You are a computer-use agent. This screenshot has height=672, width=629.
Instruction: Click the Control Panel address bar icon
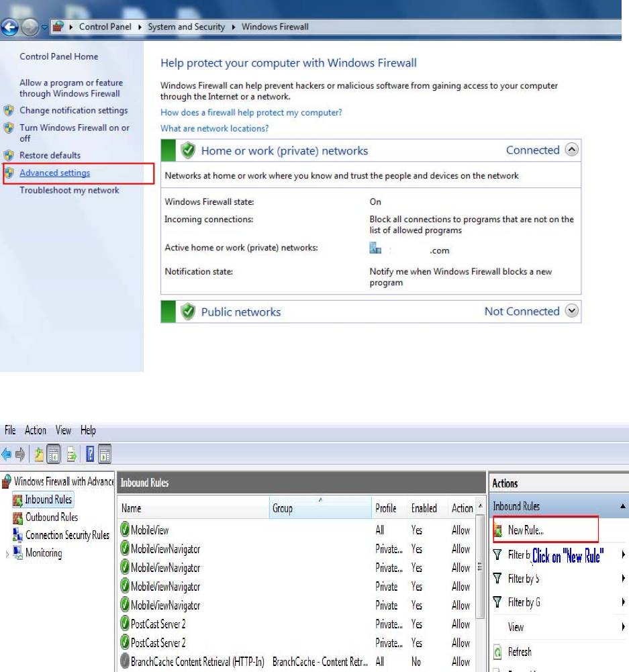tap(58, 27)
